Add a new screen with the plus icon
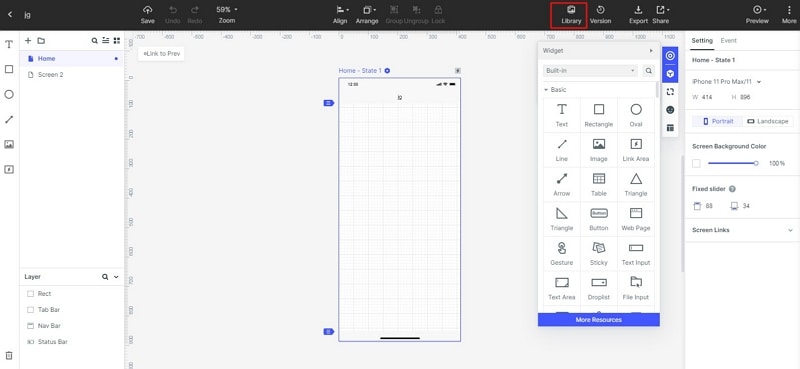 [28, 40]
